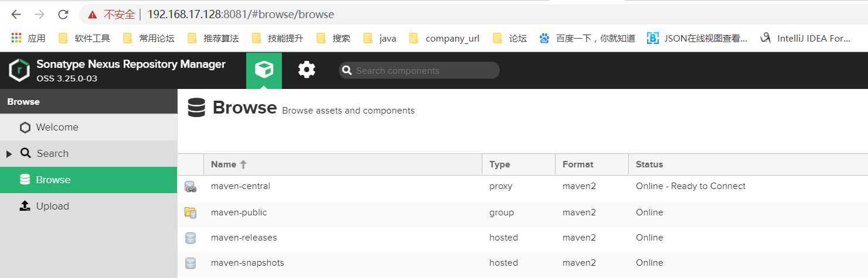The image size is (868, 278).
Task: Click the 应用 apps bookmark label
Action: pyautogui.click(x=36, y=38)
